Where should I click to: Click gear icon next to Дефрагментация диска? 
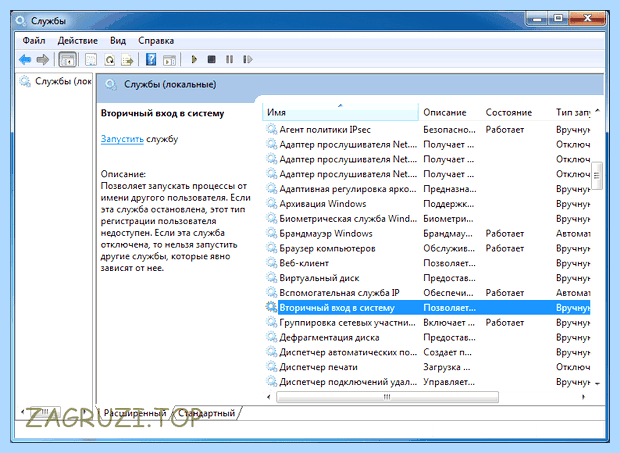(x=271, y=337)
